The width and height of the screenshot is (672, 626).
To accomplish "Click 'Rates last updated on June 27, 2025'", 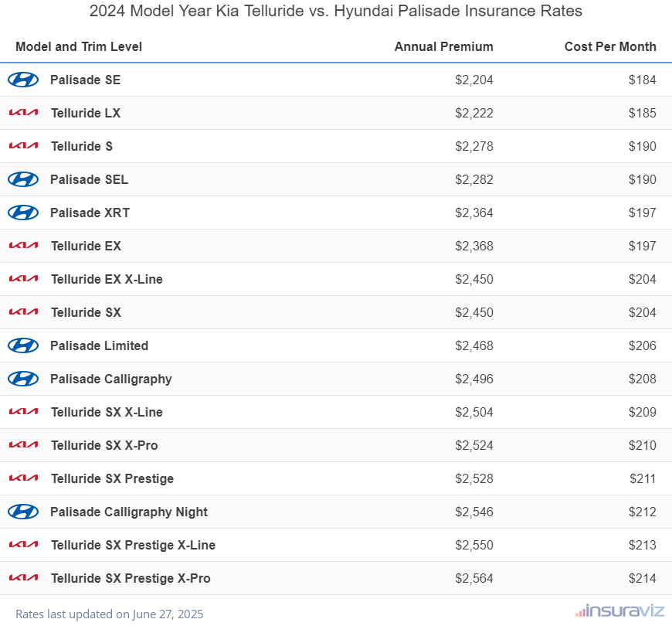I will point(109,614).
